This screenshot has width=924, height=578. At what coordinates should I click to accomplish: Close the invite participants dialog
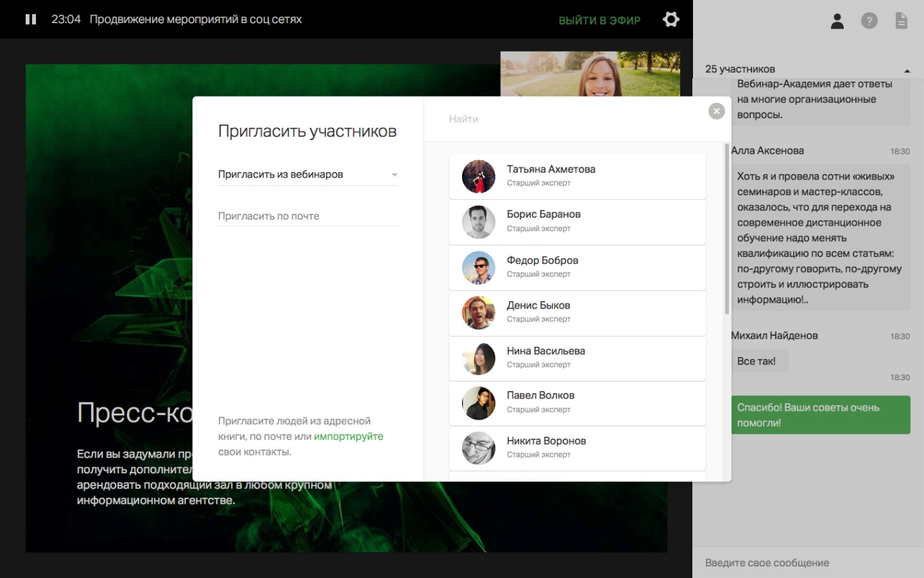(x=716, y=111)
